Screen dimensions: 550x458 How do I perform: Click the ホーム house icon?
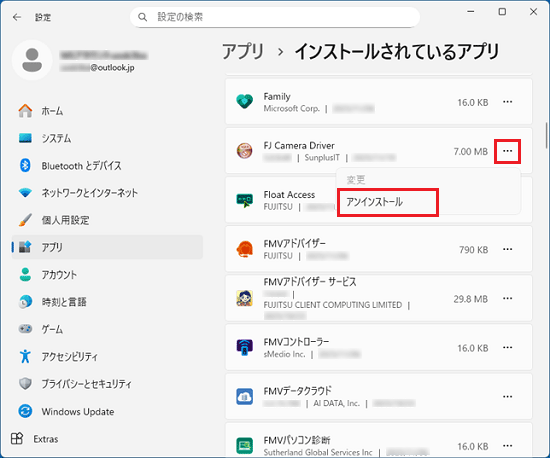(x=25, y=111)
